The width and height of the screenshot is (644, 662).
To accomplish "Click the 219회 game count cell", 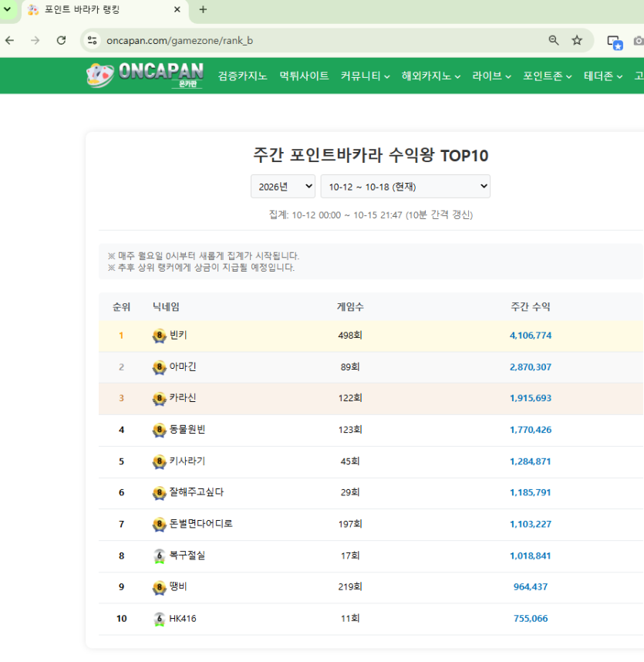I will [x=350, y=587].
